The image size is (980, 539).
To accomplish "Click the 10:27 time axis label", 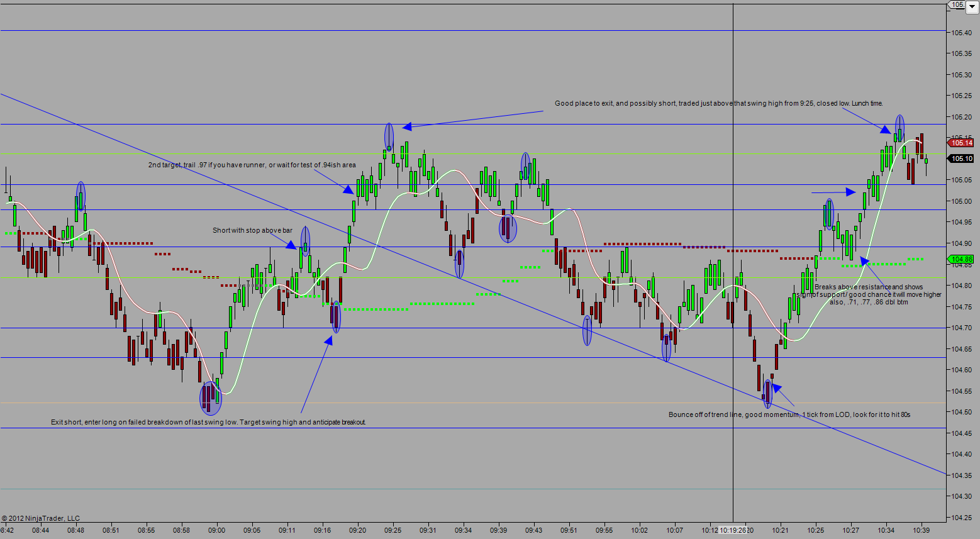I will pos(851,530).
